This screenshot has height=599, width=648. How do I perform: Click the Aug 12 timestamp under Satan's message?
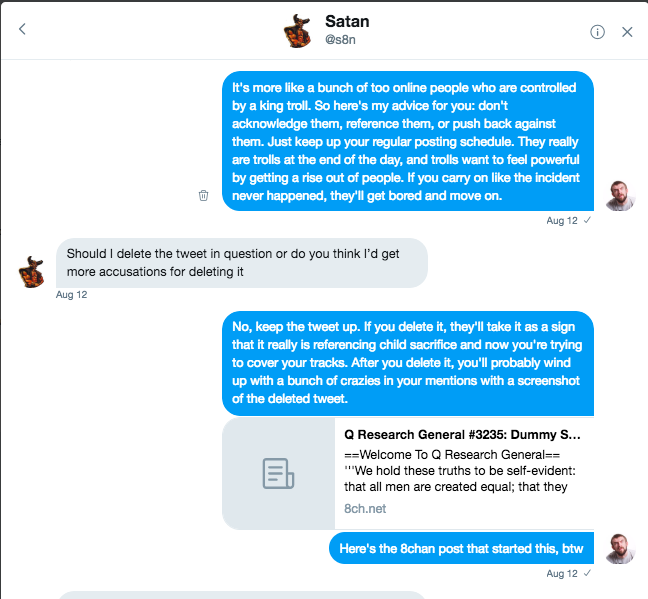[71, 295]
